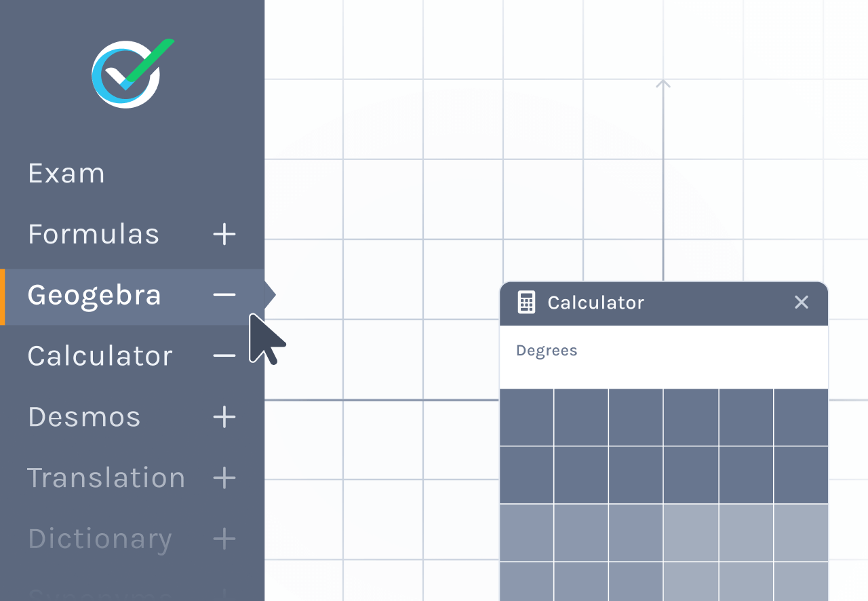Click the Calculator sidebar item
The image size is (868, 601).
[x=100, y=356]
